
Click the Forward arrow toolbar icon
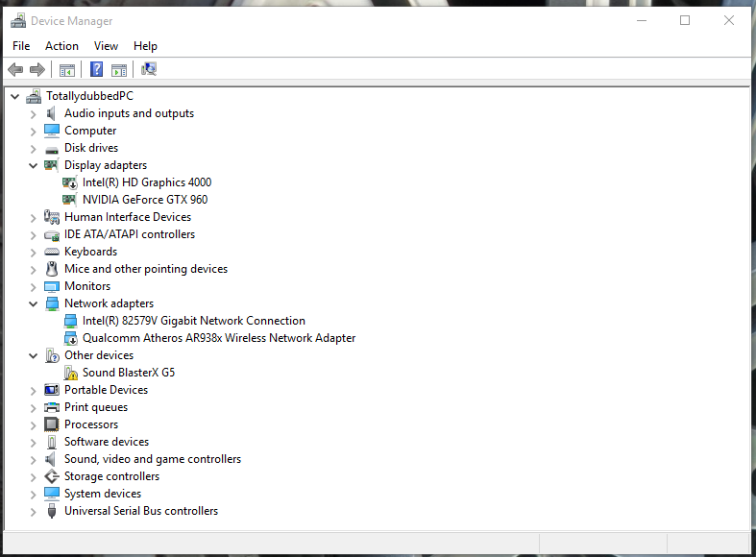(37, 69)
